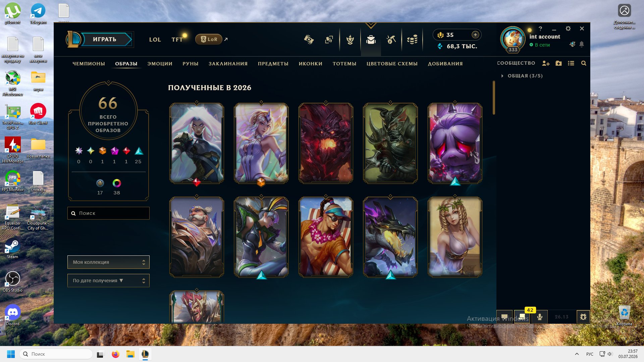Select the pool party sunglasses skin card
The height and width of the screenshot is (362, 644).
click(x=326, y=237)
